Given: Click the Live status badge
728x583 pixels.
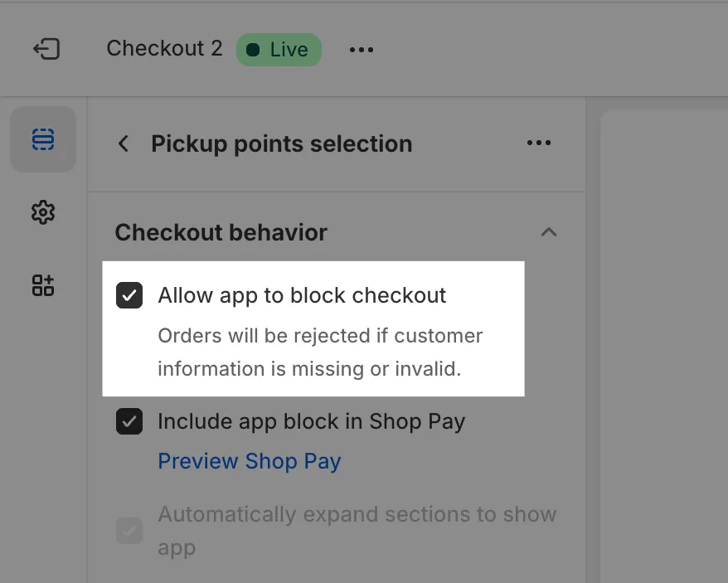Looking at the screenshot, I should tap(279, 50).
